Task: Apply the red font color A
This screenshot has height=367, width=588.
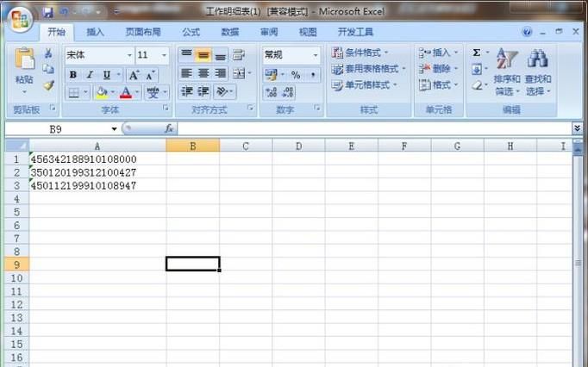Action: [x=126, y=92]
